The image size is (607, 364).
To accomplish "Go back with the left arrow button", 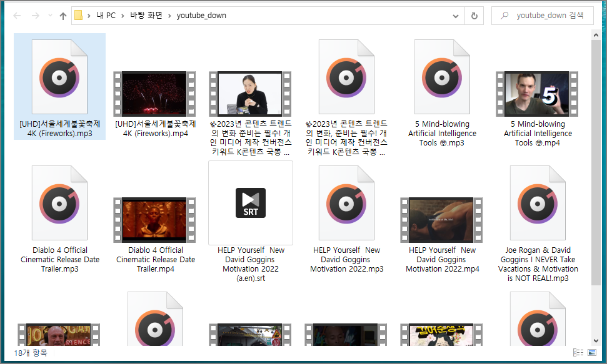I will [x=17, y=16].
